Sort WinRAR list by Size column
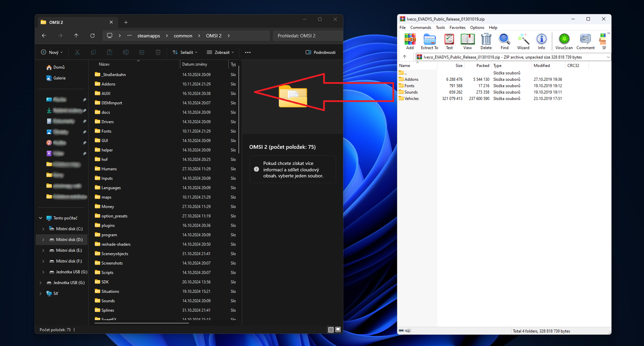The image size is (644, 346). pos(451,66)
